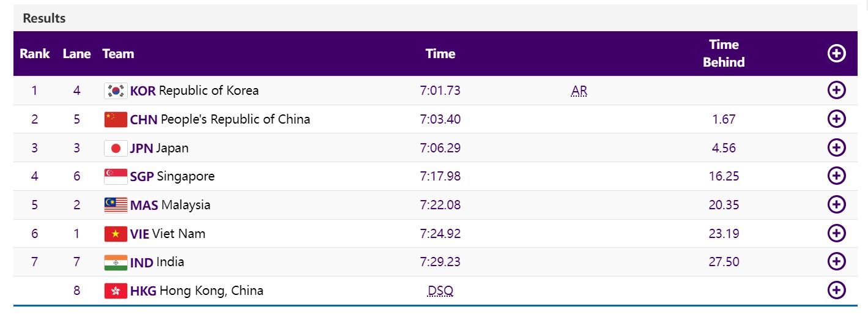This screenshot has height=331, width=868.
Task: Click the China flag icon
Action: coord(116,119)
